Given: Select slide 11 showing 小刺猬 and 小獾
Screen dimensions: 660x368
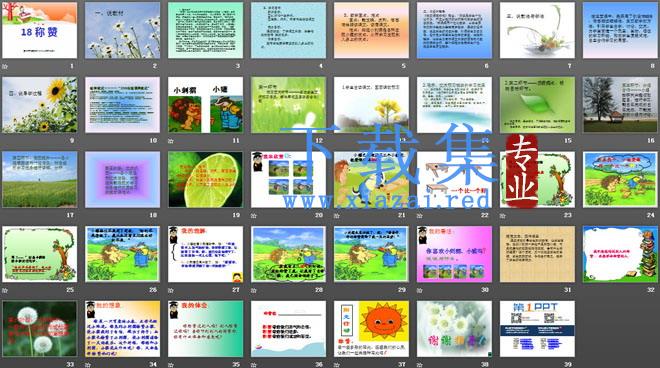Looking at the screenshot, I should coord(205,105).
